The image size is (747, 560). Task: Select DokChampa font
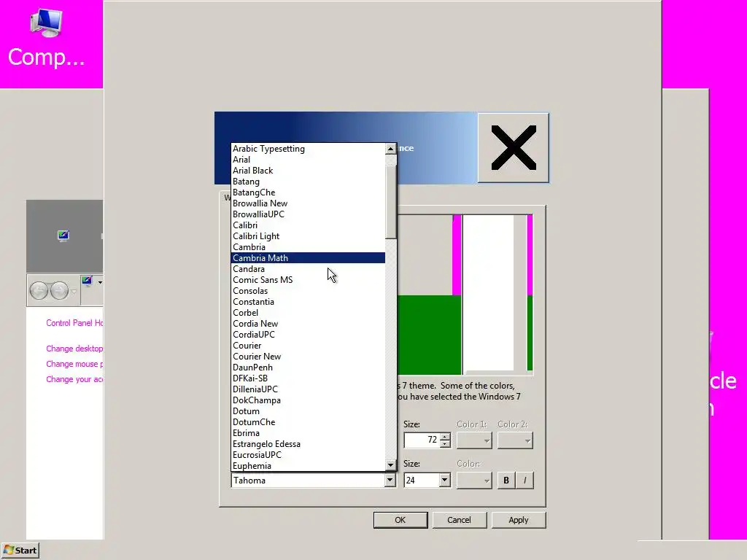point(309,400)
